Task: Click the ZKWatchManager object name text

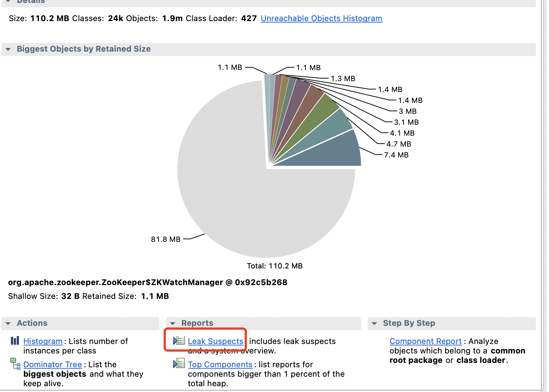Action: click(x=147, y=282)
